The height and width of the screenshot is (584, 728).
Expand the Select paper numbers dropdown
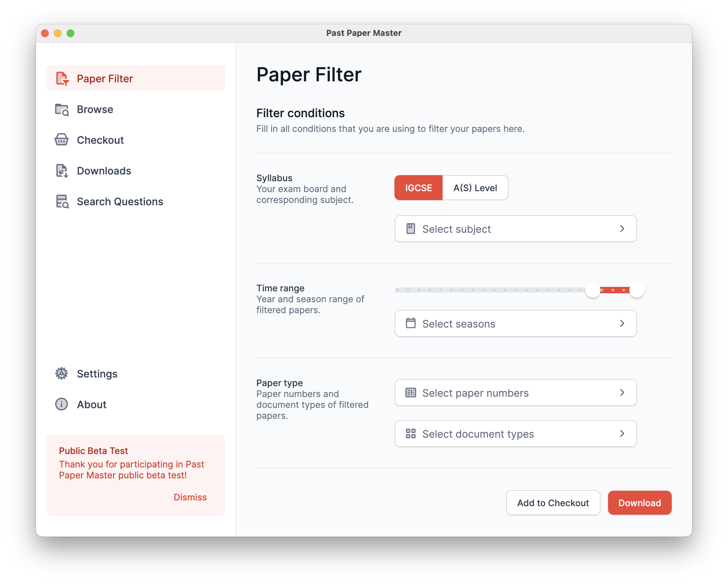click(516, 393)
